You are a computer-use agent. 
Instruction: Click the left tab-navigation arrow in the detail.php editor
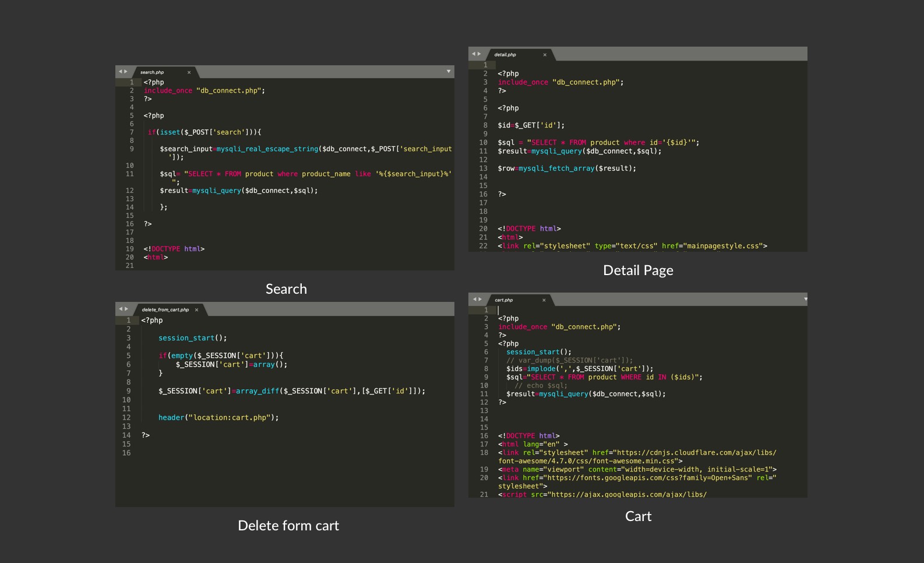click(x=474, y=54)
